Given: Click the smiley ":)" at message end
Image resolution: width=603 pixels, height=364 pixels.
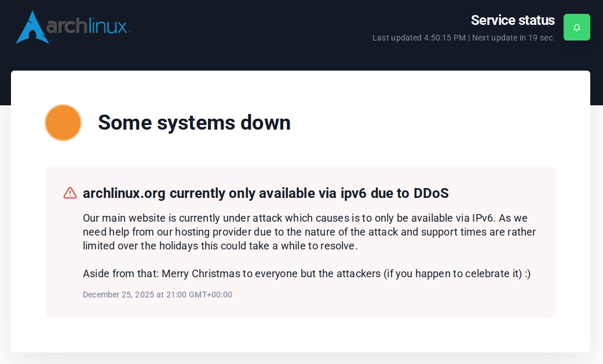Looking at the screenshot, I should tap(527, 273).
